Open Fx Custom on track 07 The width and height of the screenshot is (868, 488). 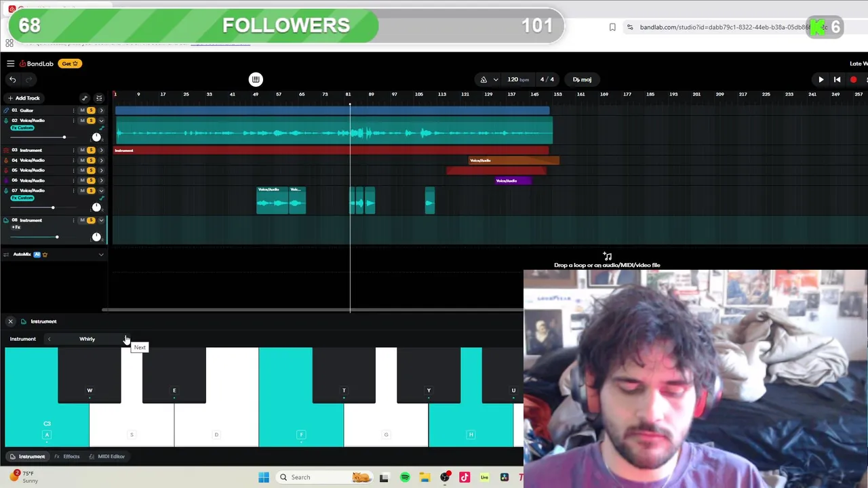(22, 198)
